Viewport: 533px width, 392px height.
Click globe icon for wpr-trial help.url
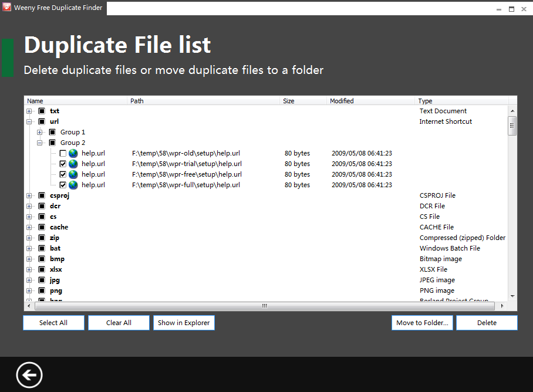(73, 164)
